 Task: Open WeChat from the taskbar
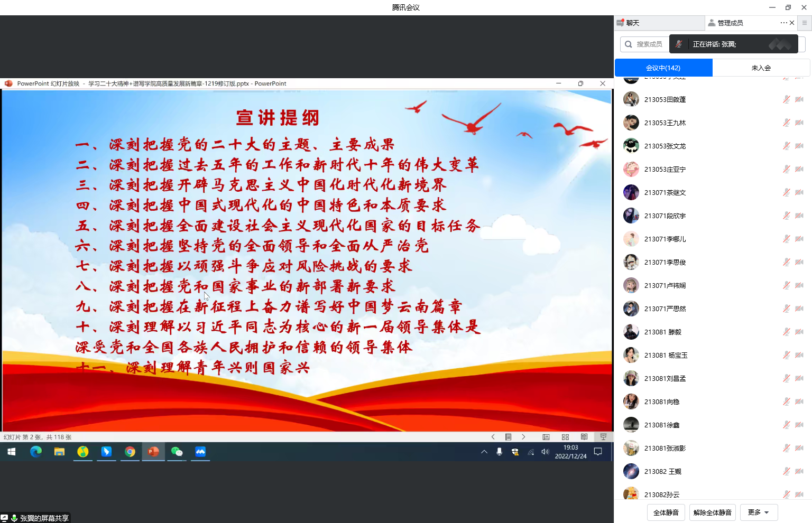click(177, 452)
